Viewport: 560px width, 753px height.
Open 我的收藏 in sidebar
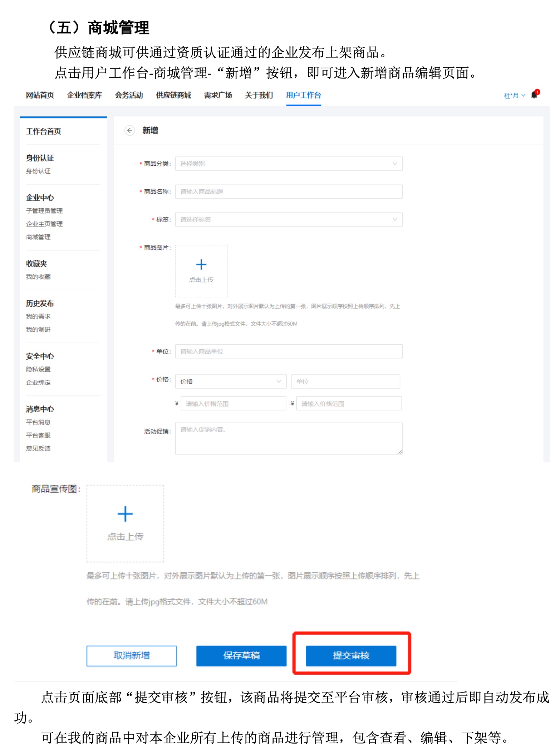(38, 277)
